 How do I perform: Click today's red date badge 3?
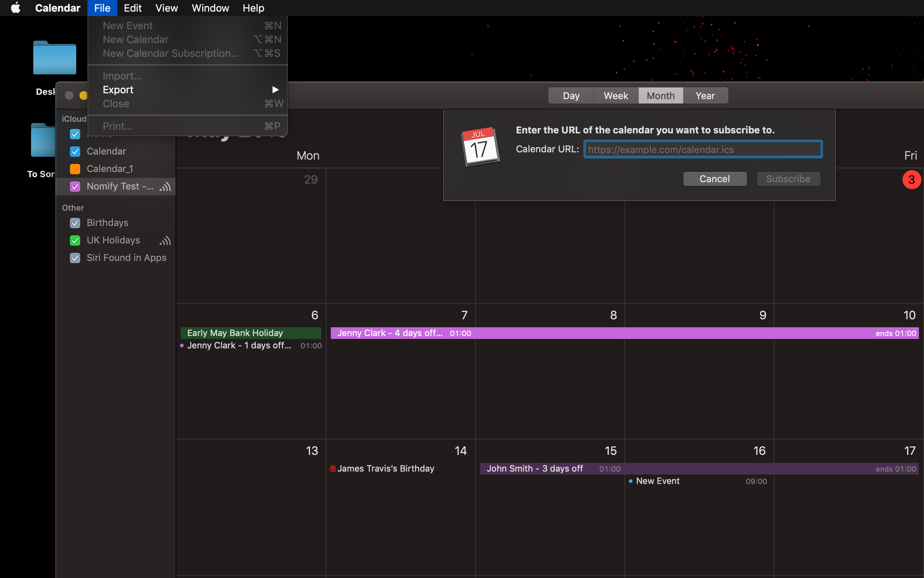tap(911, 180)
